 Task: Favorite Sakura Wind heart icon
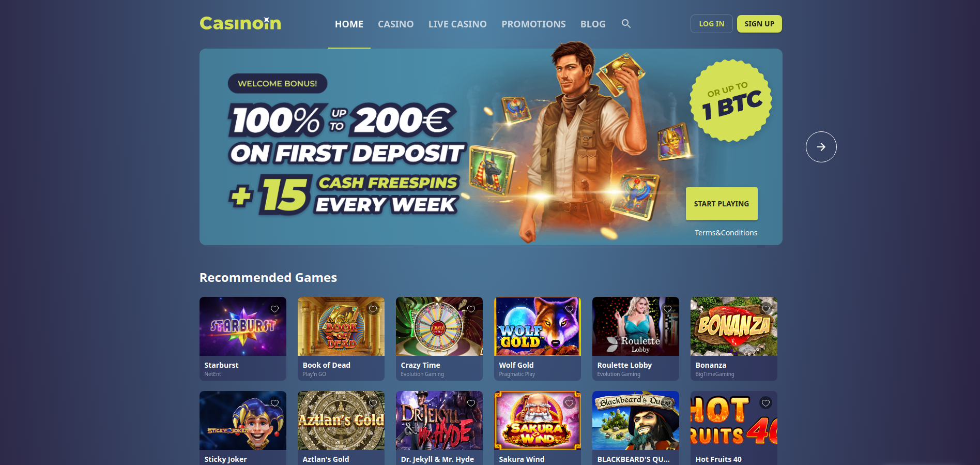569,403
